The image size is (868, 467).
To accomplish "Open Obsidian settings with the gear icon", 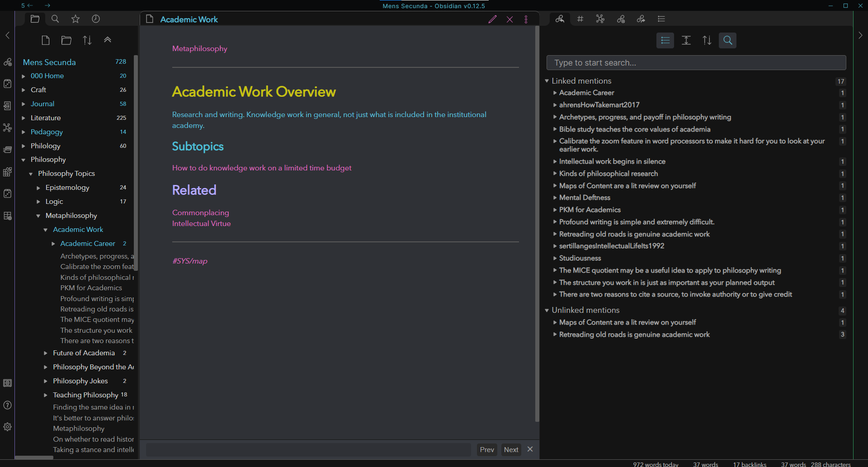I will point(7,426).
